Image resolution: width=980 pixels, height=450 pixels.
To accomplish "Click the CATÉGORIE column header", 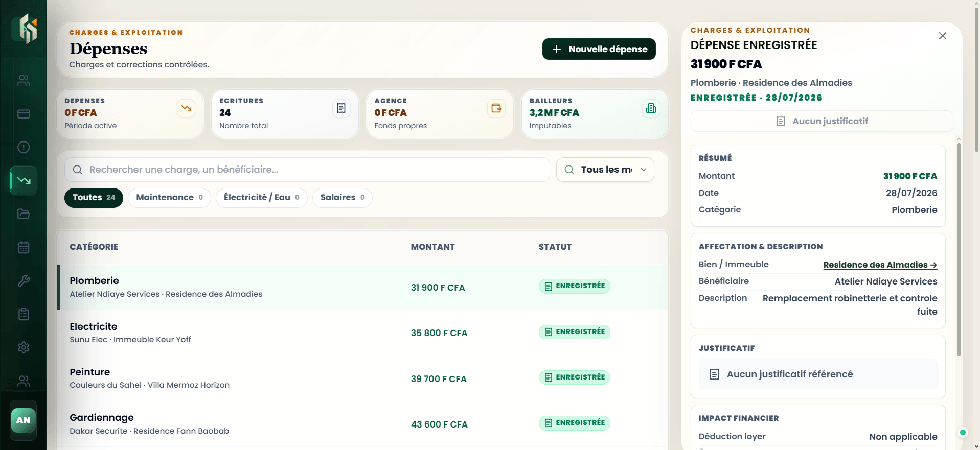I will (x=94, y=247).
